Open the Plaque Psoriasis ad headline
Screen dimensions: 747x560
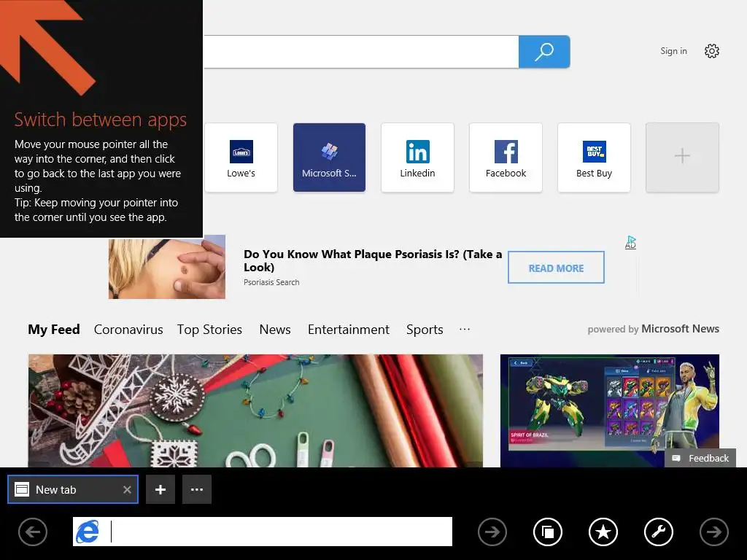coord(373,260)
